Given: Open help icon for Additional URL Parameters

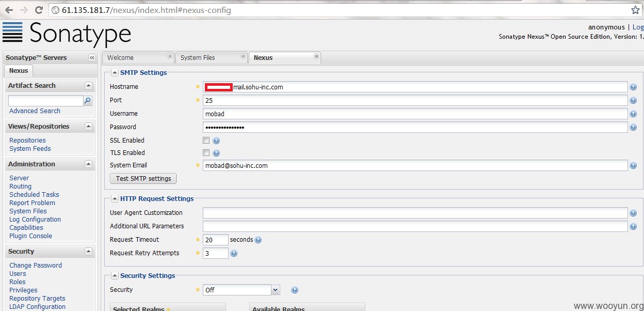Looking at the screenshot, I should [x=633, y=227].
